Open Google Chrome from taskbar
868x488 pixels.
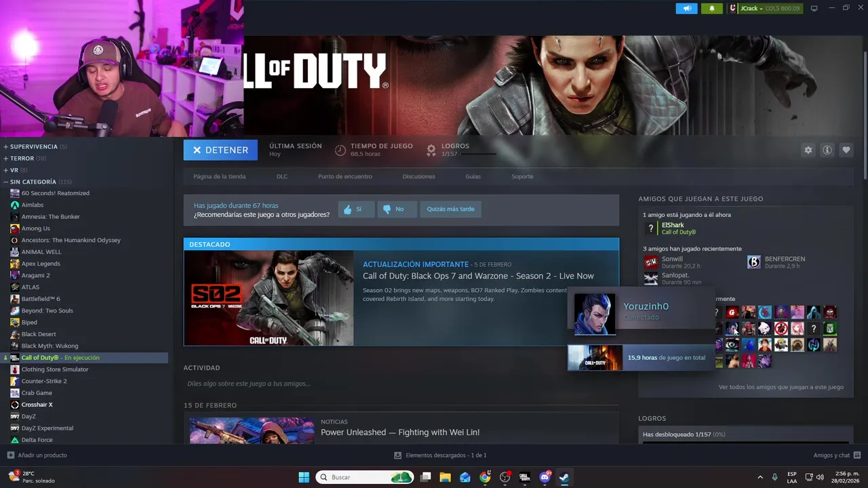pyautogui.click(x=485, y=477)
